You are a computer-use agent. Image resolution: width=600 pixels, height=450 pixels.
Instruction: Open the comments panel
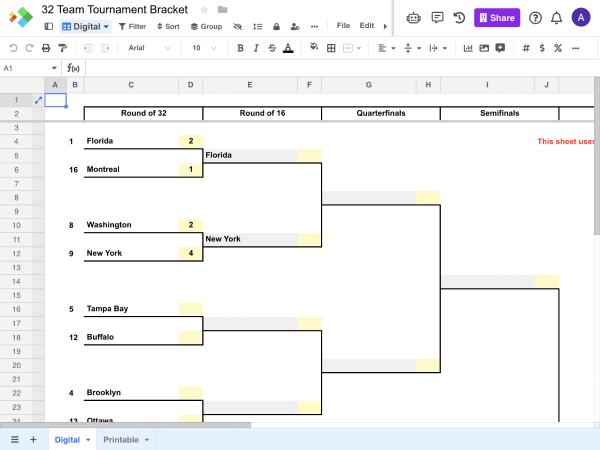click(437, 17)
